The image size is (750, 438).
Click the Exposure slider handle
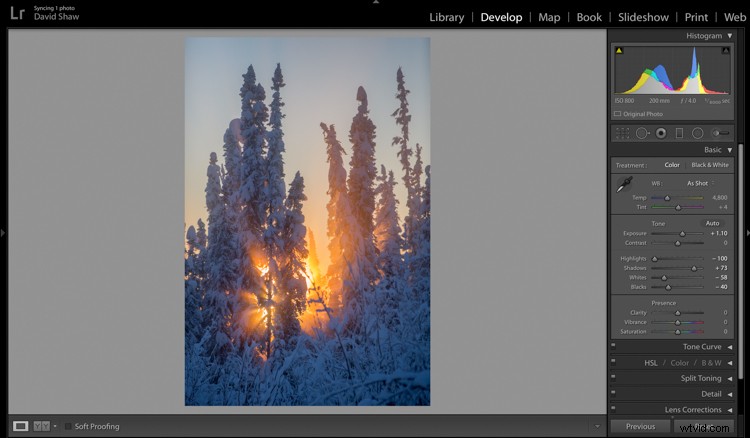click(683, 234)
